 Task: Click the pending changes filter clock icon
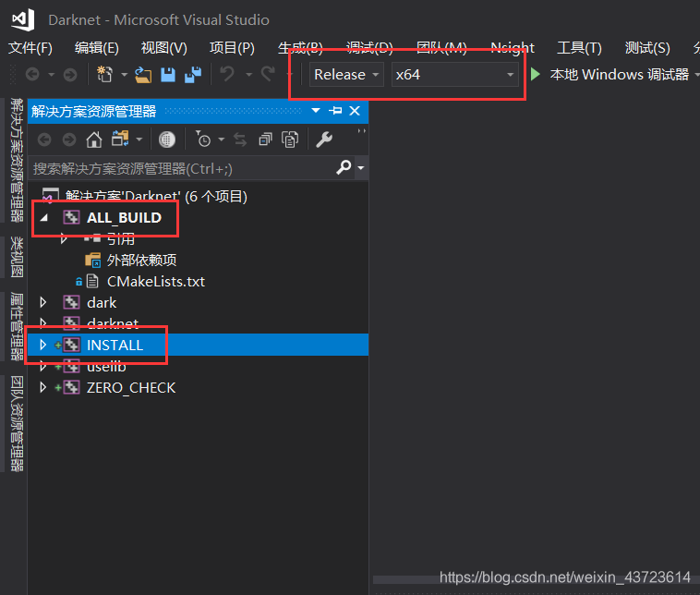[203, 140]
